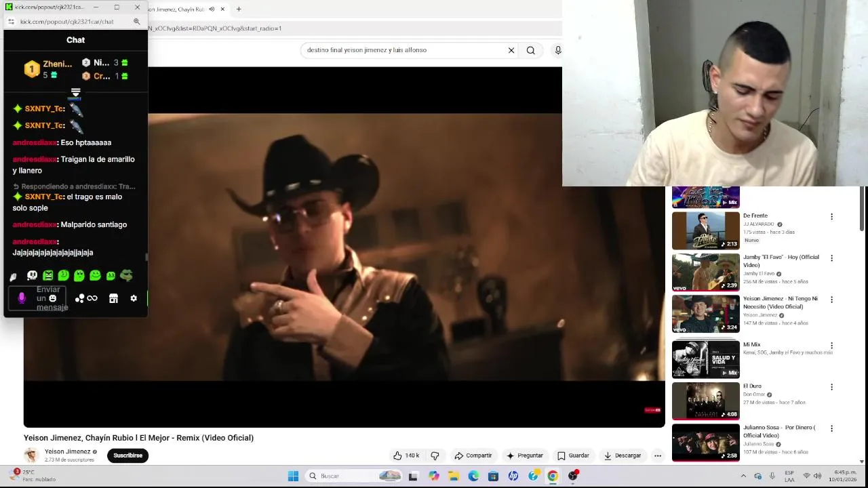This screenshot has height=488, width=868.
Task: Play De Frente thumbnail
Action: point(706,230)
